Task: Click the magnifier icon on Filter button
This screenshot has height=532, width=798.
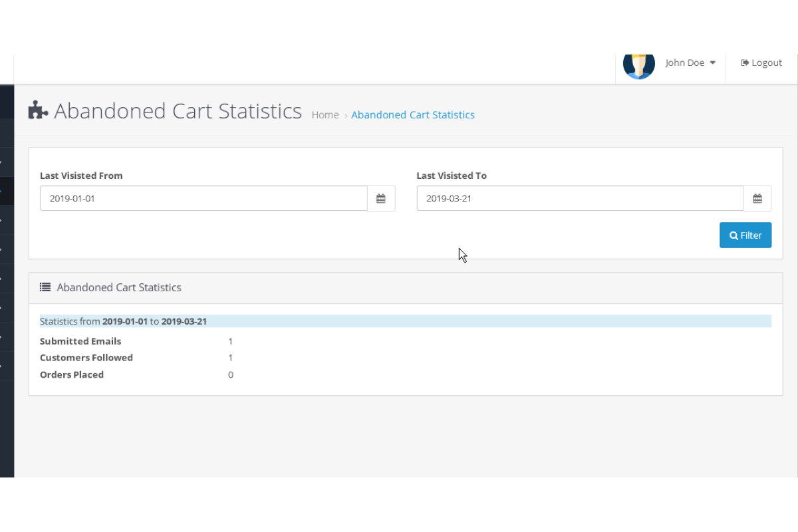Action: coord(733,235)
